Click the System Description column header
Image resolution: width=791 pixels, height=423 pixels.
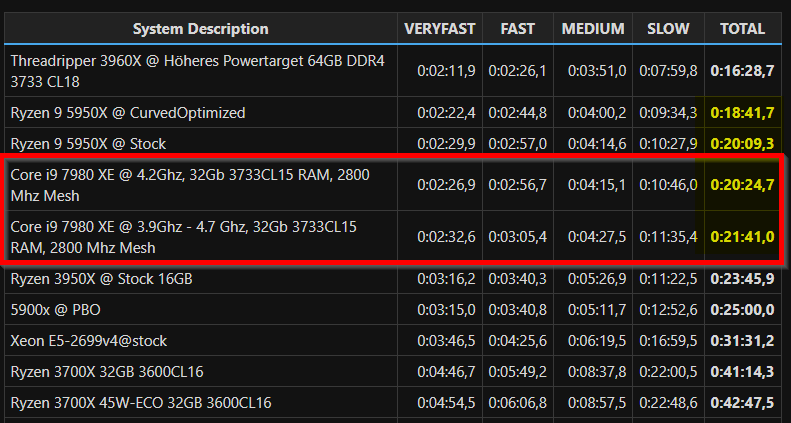coord(200,29)
